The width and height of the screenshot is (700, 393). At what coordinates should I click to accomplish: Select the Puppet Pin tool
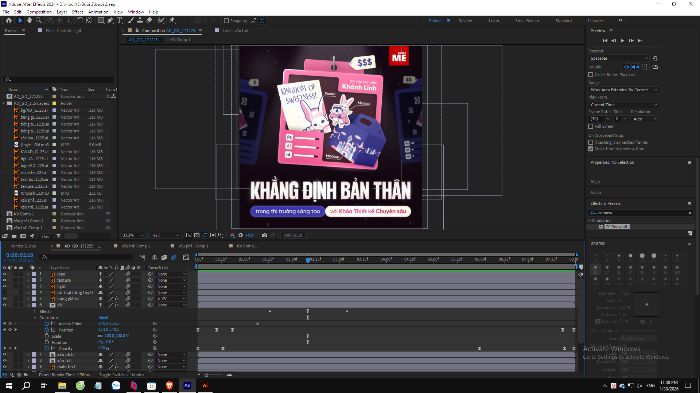pyautogui.click(x=172, y=21)
